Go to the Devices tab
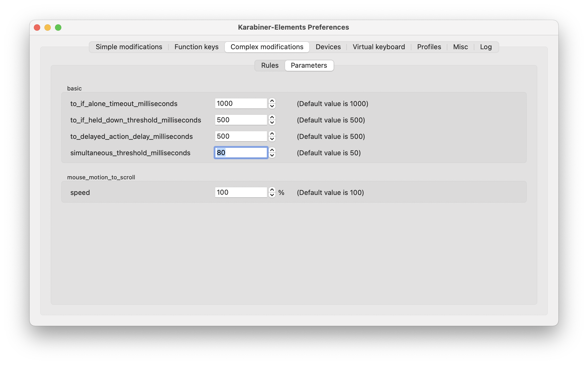 click(x=328, y=47)
